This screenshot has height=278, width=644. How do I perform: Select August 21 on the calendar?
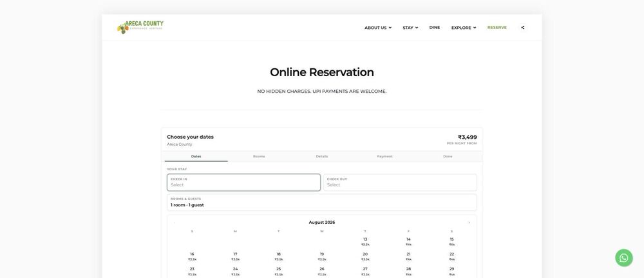[408, 257]
